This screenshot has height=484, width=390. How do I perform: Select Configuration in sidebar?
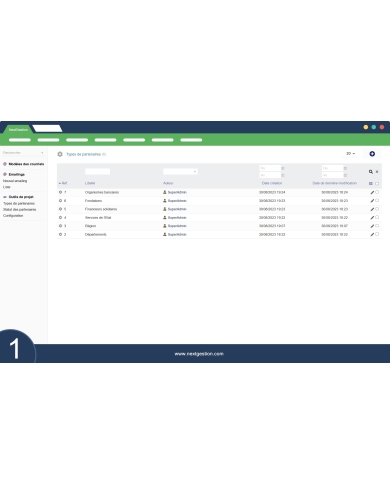(x=13, y=216)
